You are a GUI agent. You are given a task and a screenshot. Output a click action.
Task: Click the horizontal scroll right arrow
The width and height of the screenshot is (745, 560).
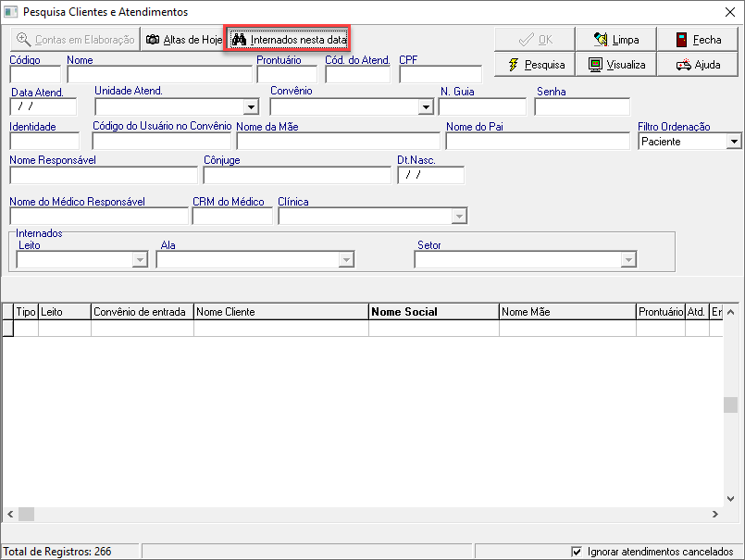pos(715,514)
